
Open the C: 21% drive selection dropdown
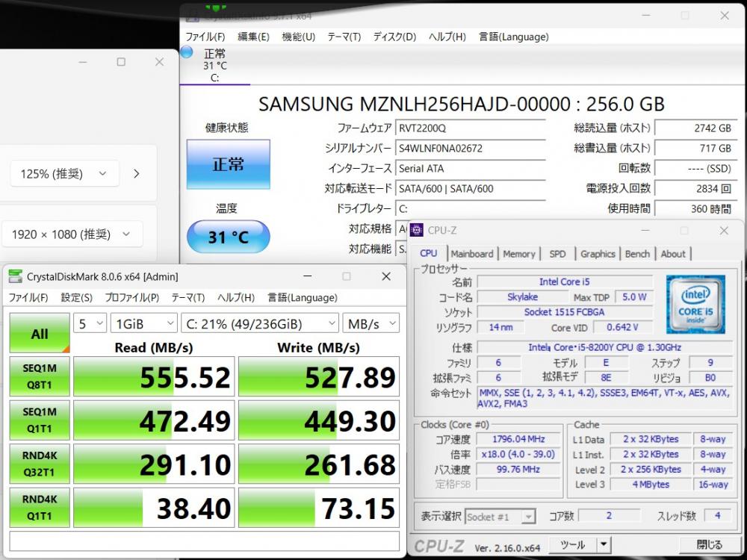click(x=259, y=323)
